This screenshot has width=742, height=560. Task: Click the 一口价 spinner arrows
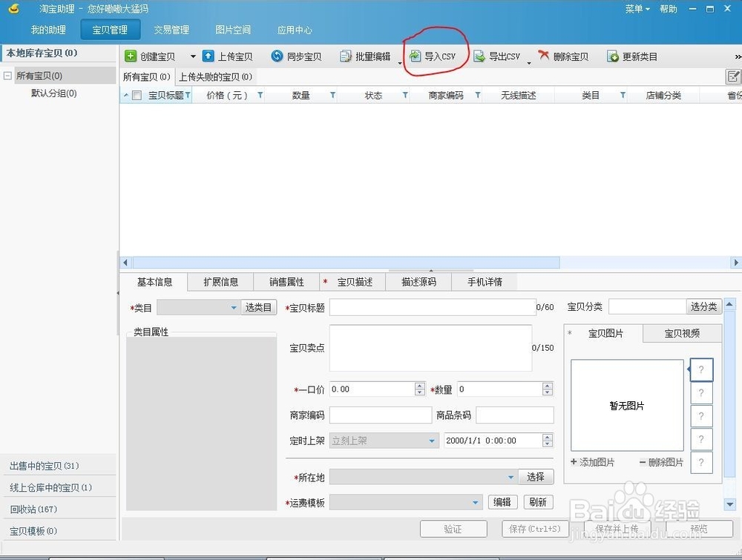tap(420, 389)
